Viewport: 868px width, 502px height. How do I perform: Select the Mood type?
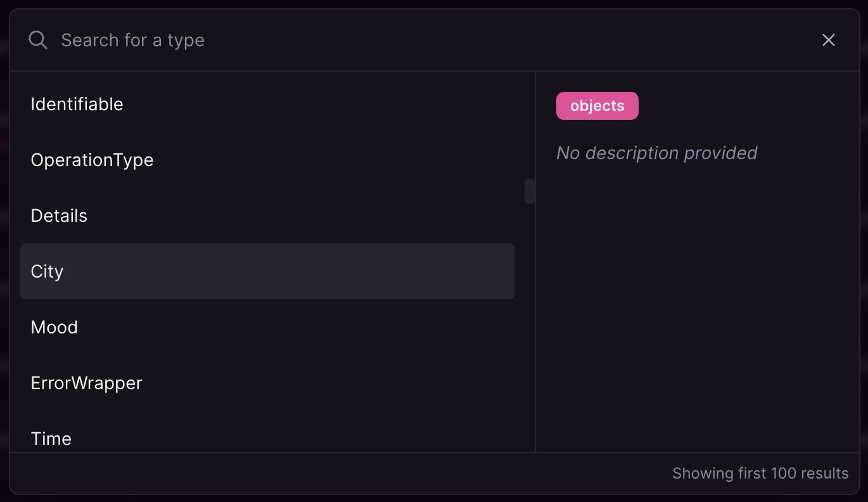click(267, 327)
